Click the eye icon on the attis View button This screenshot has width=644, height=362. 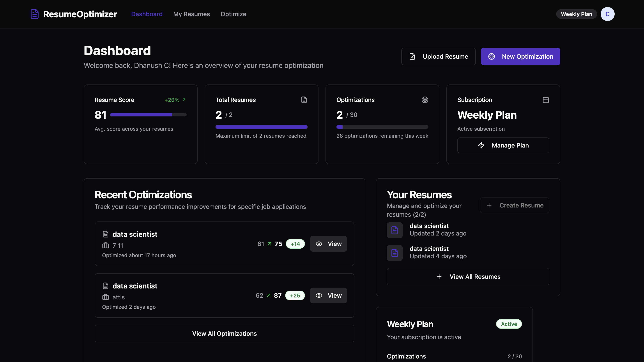[319, 295]
